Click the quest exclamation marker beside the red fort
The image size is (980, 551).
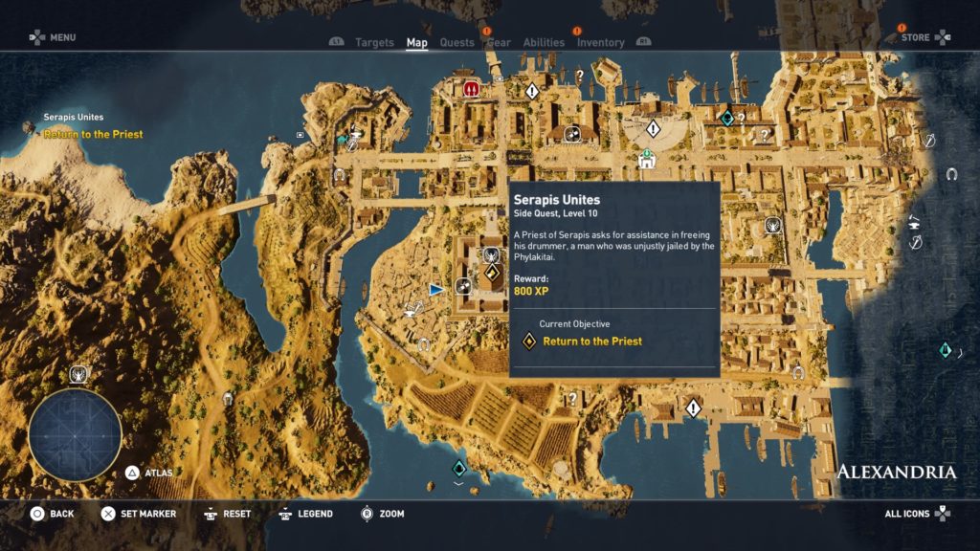tap(532, 91)
